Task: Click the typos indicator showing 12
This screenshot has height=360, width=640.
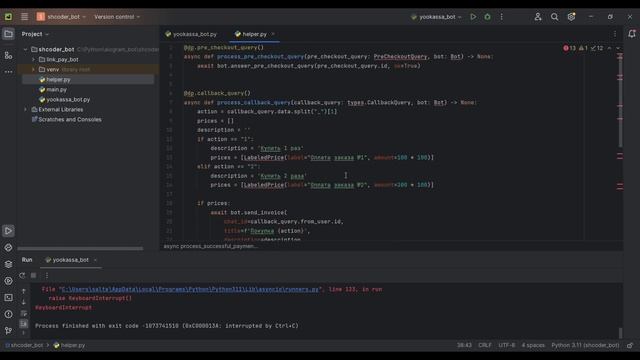Action: click(597, 48)
